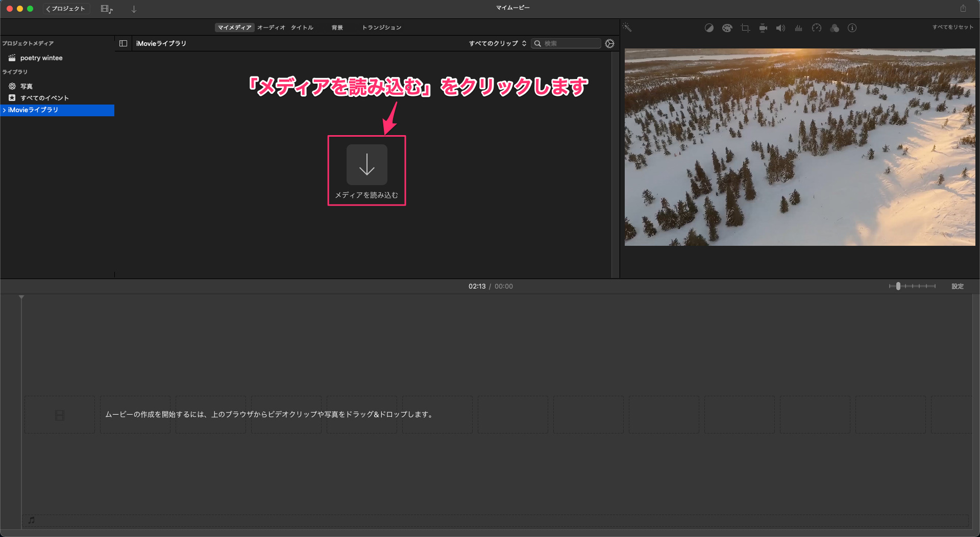This screenshot has height=537, width=980.
Task: Open the すべてのクリップ filter dropdown
Action: [x=497, y=43]
